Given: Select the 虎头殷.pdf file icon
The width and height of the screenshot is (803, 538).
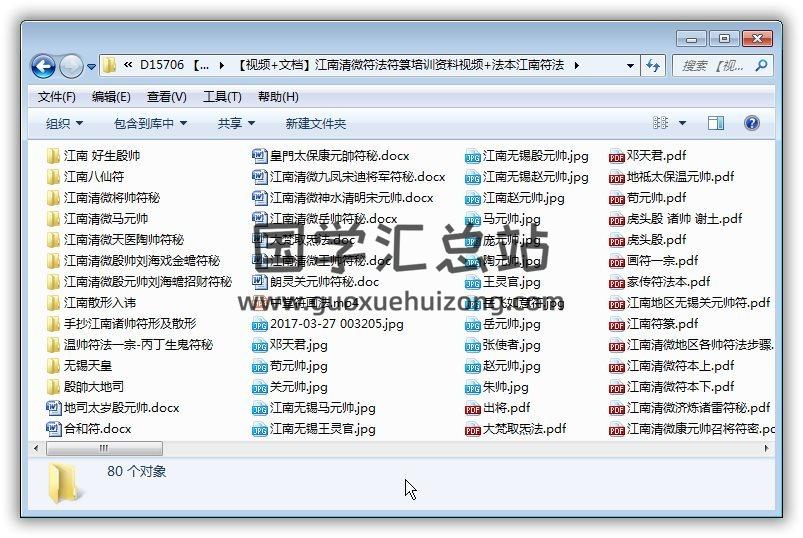Looking at the screenshot, I should pos(617,241).
